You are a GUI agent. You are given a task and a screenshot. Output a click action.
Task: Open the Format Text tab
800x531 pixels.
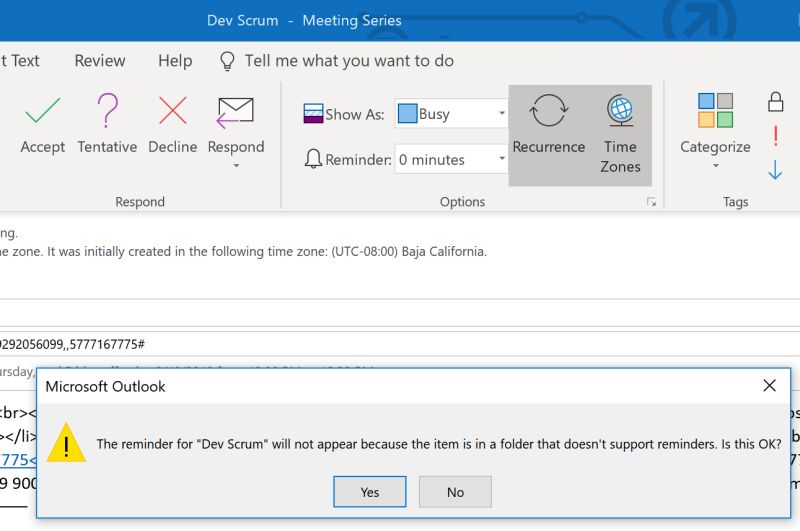pyautogui.click(x=19, y=61)
